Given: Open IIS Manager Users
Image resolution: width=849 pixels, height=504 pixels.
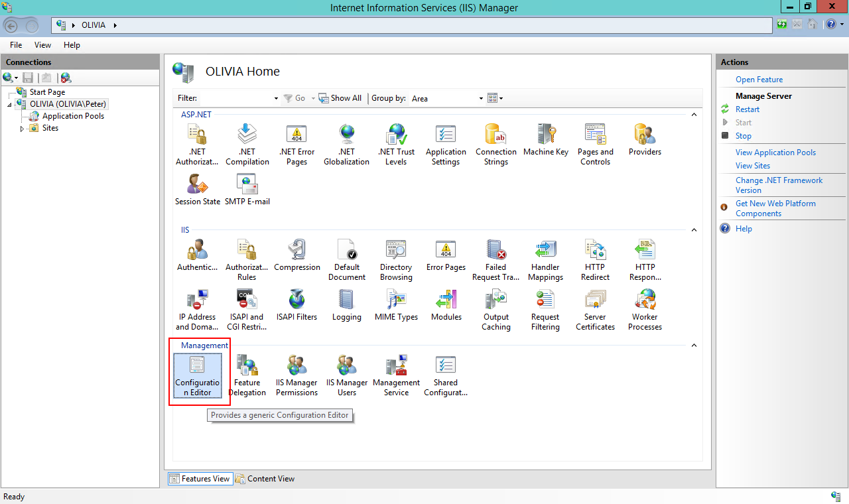Looking at the screenshot, I should tap(346, 375).
